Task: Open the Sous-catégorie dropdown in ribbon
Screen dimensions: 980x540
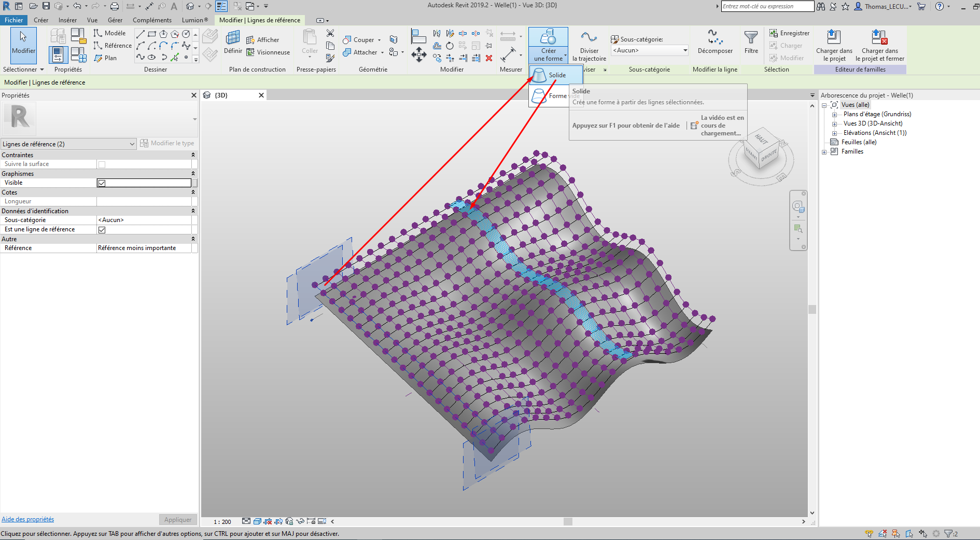Action: point(650,50)
